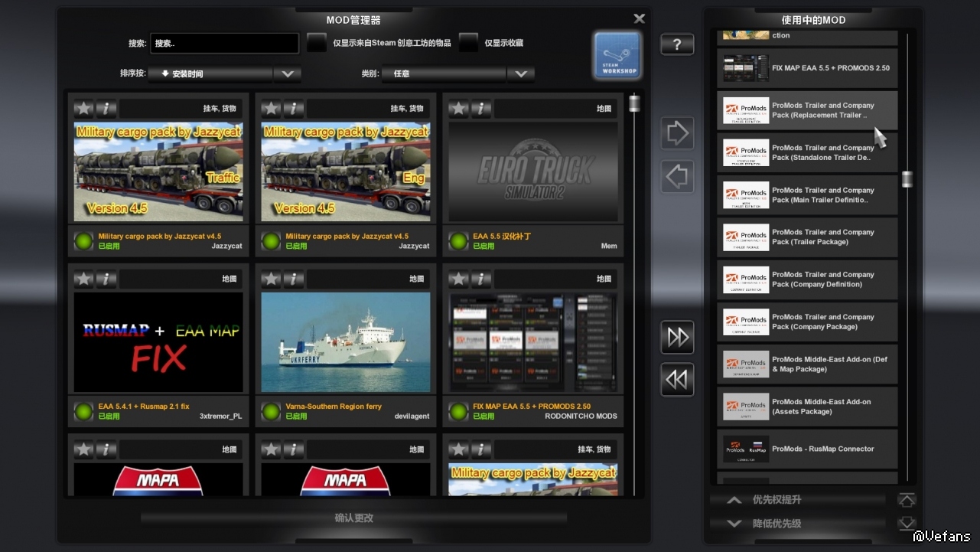Select ProMods Middle-East Add-on (Assets Package)
Image resolution: width=980 pixels, height=552 pixels.
point(807,407)
